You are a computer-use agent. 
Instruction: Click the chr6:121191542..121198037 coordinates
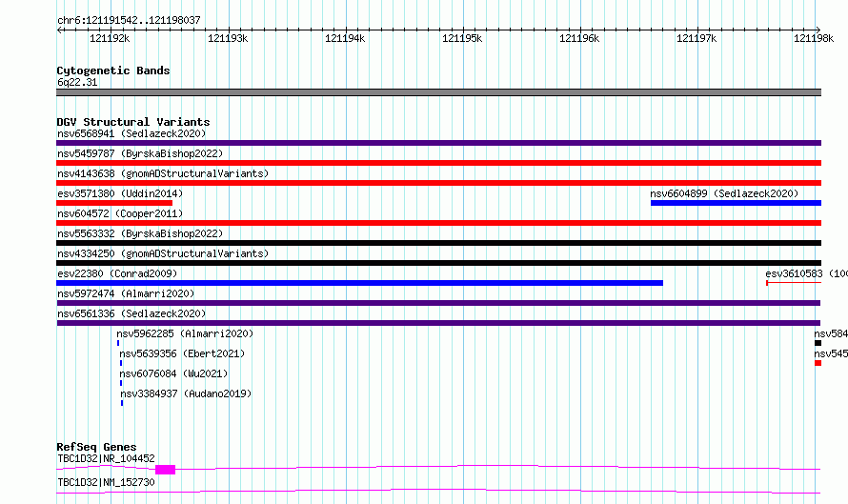(x=129, y=20)
